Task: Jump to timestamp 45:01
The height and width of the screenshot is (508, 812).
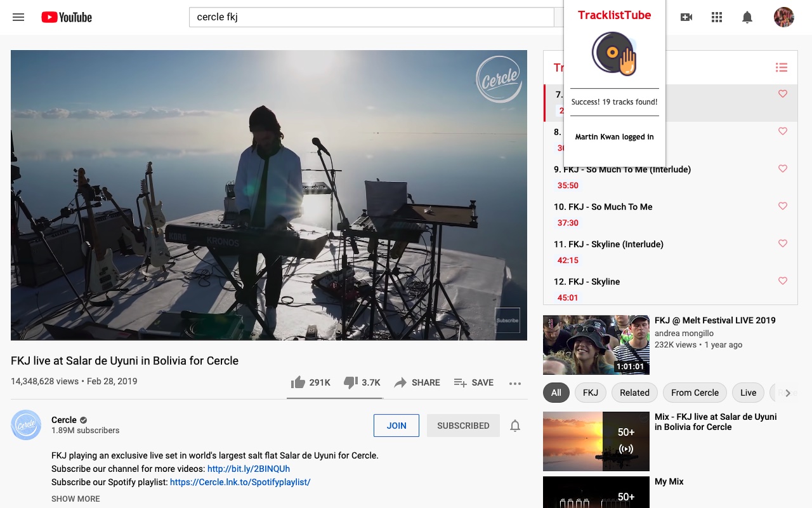Action: pos(568,297)
